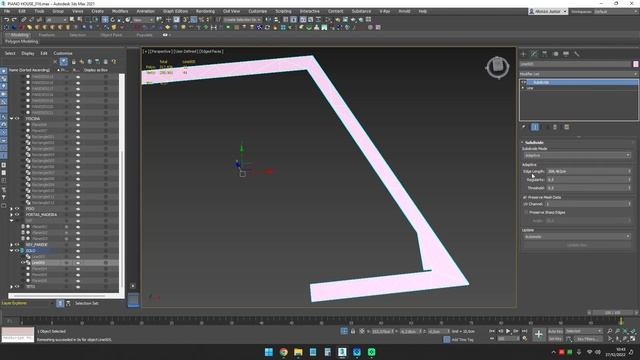Toggle visibility eye of SOLO layer
640x360 pixels.
(17, 251)
